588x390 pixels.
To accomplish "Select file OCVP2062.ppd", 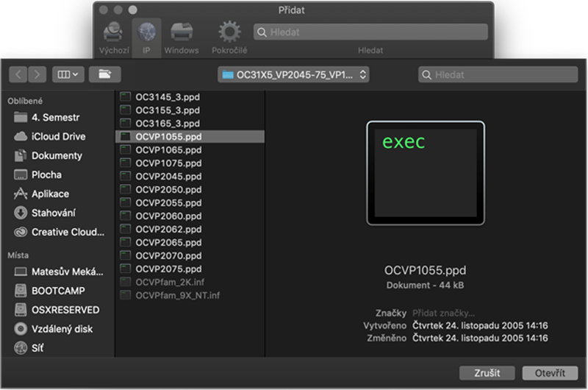I will pos(190,230).
